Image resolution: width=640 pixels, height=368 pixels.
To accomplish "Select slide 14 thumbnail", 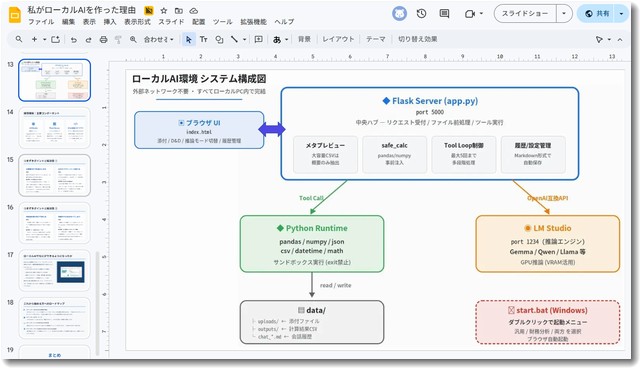I will (54, 128).
